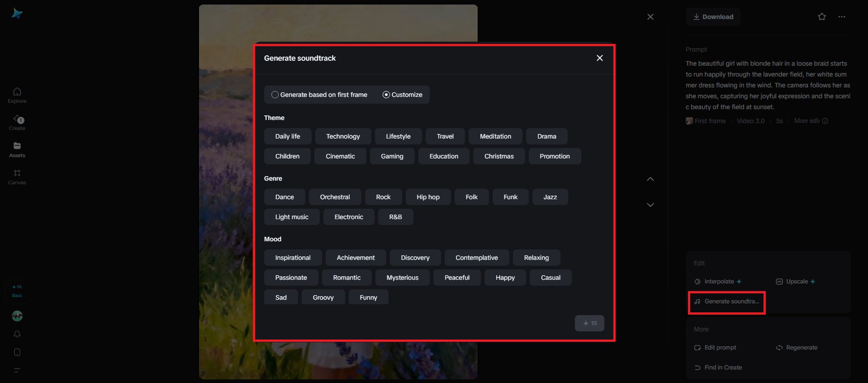Image resolution: width=868 pixels, height=383 pixels.
Task: Set mood to Discovery
Action: click(x=415, y=258)
